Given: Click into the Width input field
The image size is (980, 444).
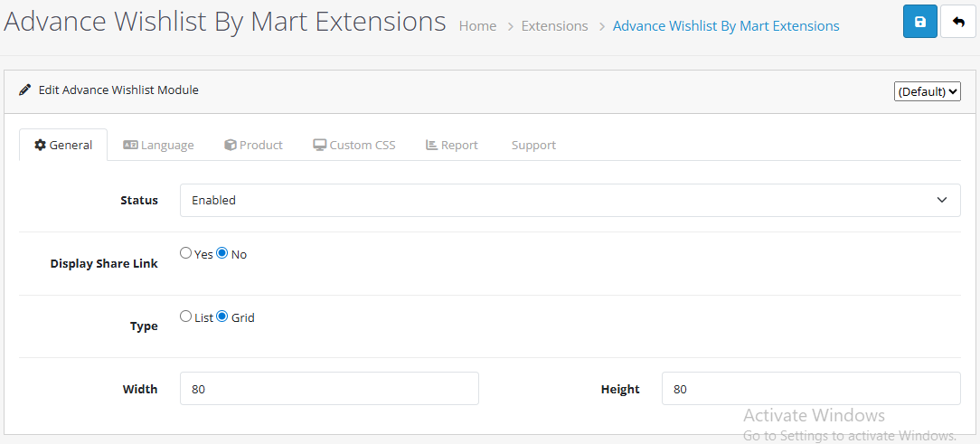Looking at the screenshot, I should (329, 389).
